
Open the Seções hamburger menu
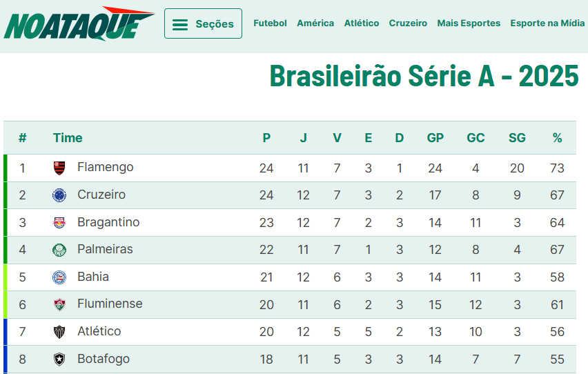point(203,24)
